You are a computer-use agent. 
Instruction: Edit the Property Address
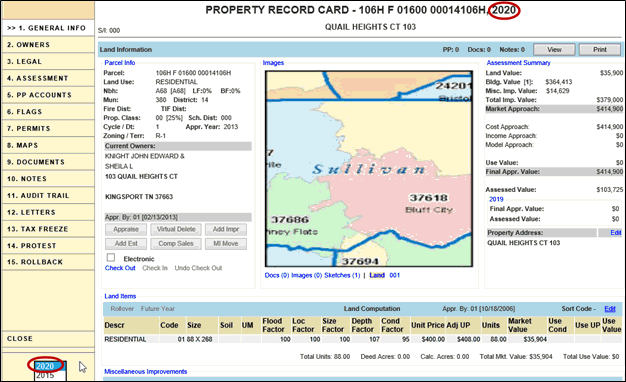[616, 233]
